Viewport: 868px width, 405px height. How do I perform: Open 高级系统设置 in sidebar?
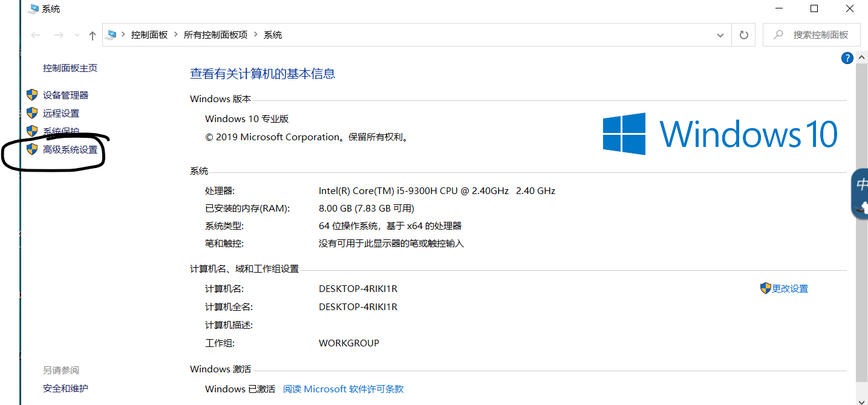coord(70,150)
